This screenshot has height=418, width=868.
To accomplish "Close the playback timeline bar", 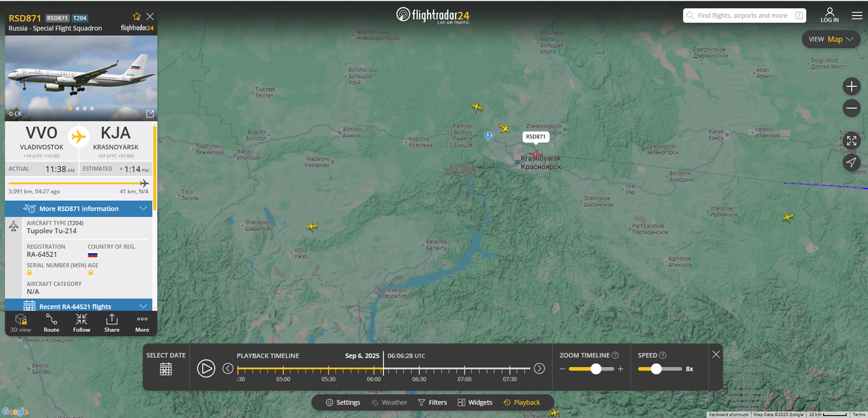I will pos(716,354).
